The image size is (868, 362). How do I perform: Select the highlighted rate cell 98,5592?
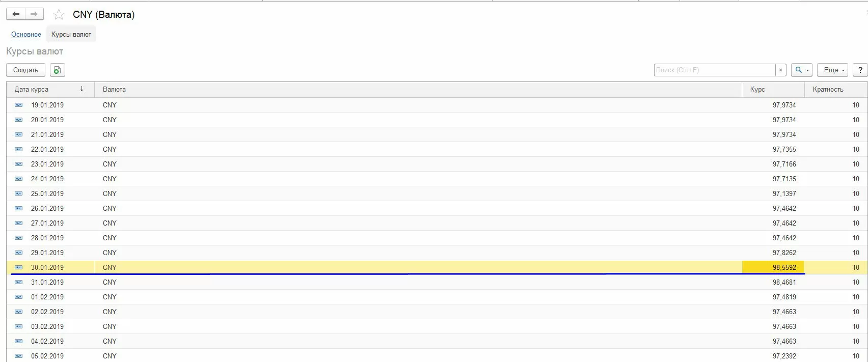pos(773,268)
